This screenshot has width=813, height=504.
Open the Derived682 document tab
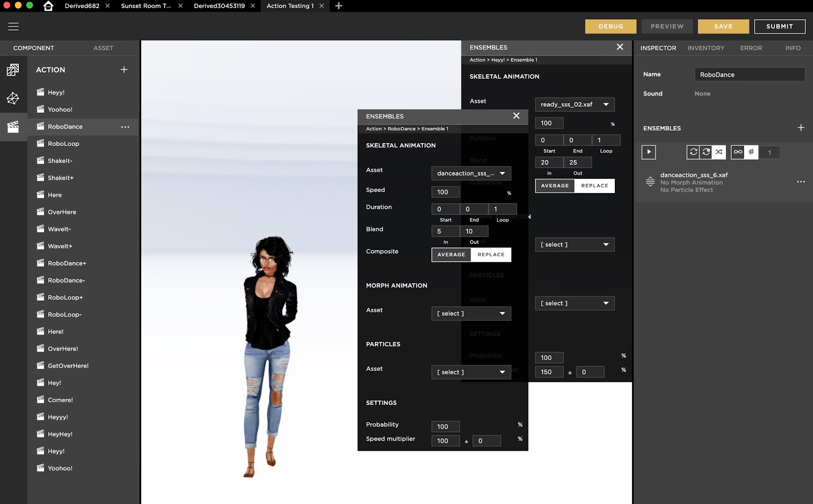click(82, 6)
